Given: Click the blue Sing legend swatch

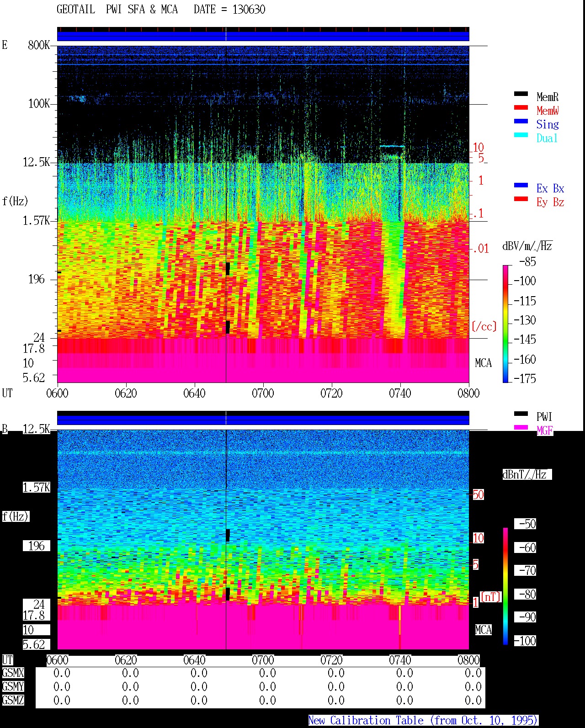Looking at the screenshot, I should point(521,122).
